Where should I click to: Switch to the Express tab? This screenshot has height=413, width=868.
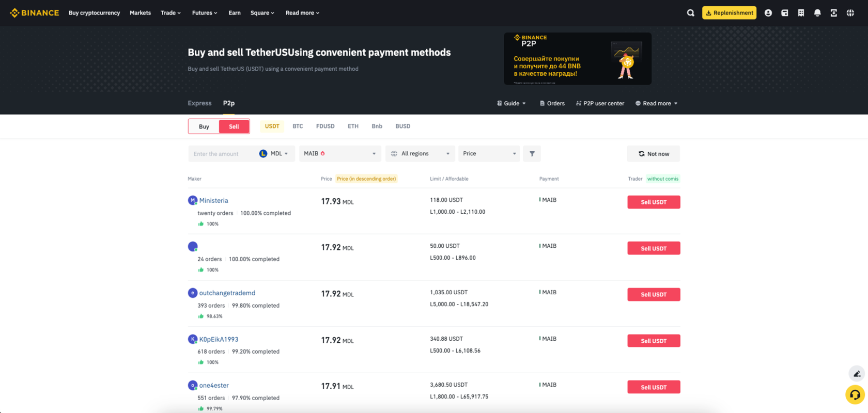[x=199, y=103]
